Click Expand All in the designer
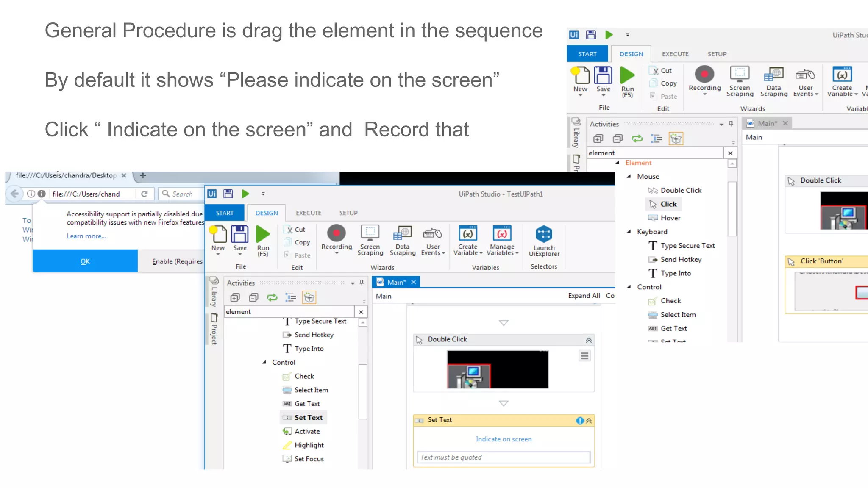 tap(584, 296)
